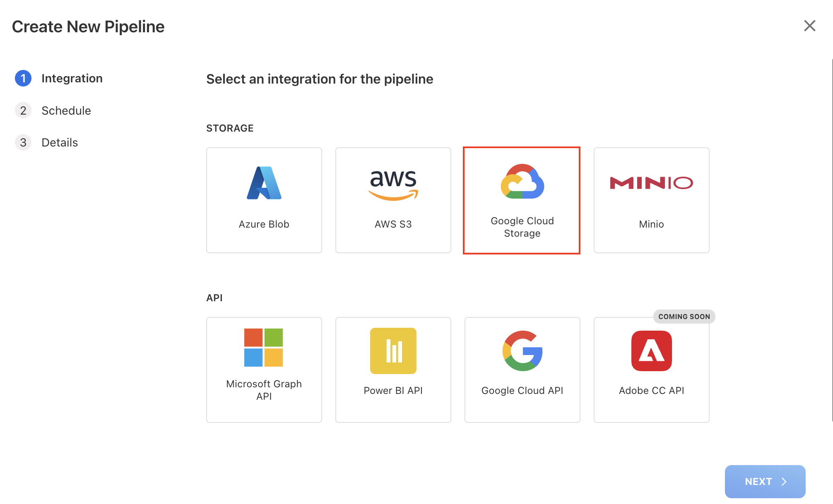Click the Microsoft Graph API card label
Image resolution: width=833 pixels, height=504 pixels.
(x=264, y=390)
